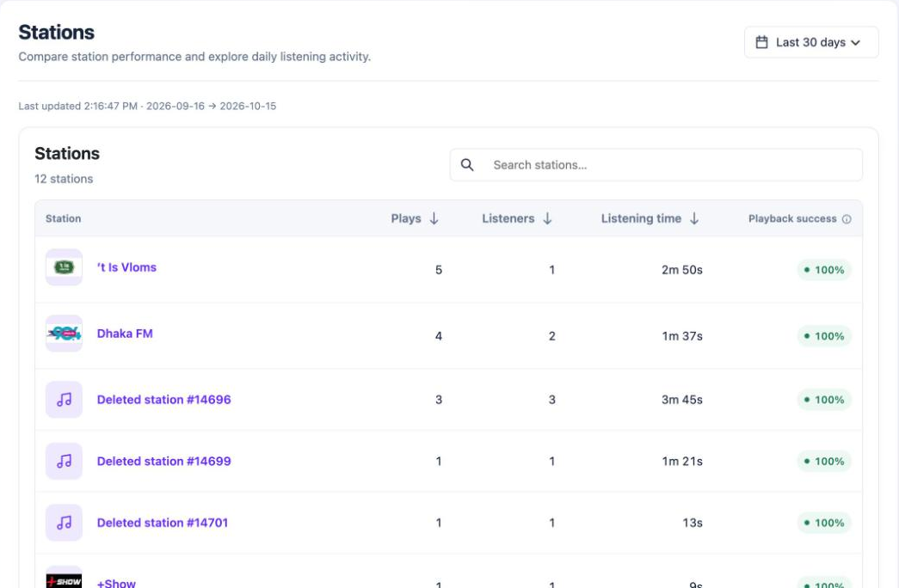Click the plays count 5 for 't Is Vloms

click(x=439, y=270)
